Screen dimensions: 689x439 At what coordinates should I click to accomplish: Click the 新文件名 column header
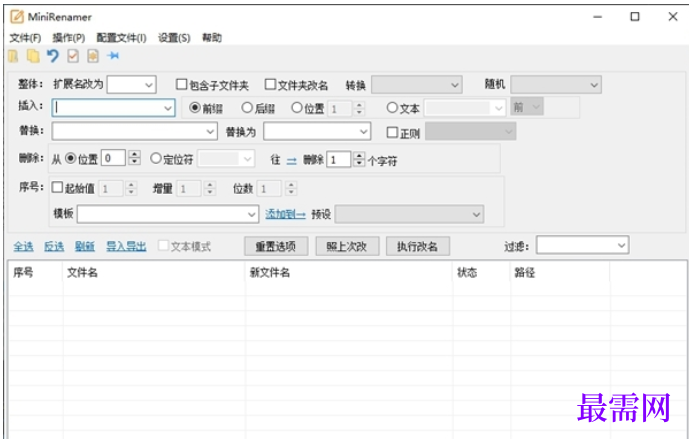click(x=349, y=272)
